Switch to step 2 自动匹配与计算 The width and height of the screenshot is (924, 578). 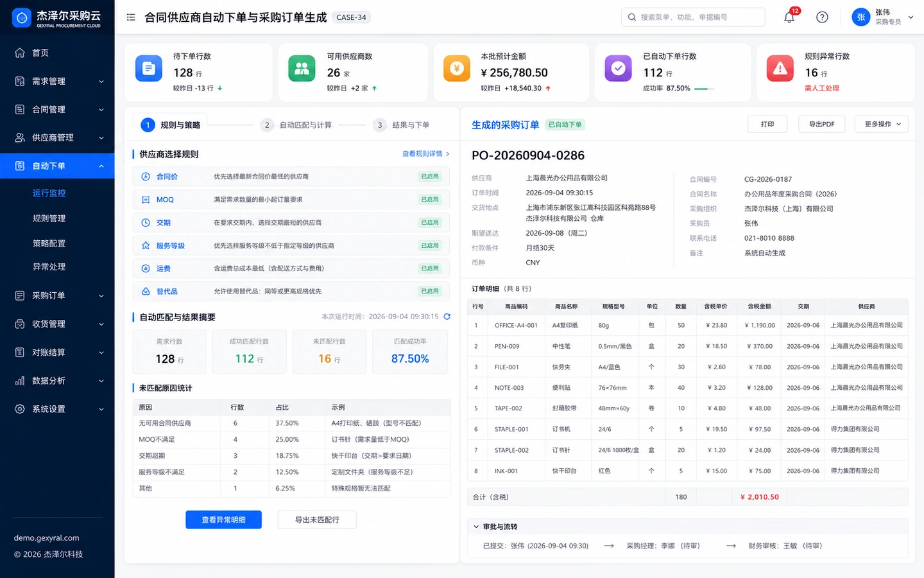coord(296,125)
